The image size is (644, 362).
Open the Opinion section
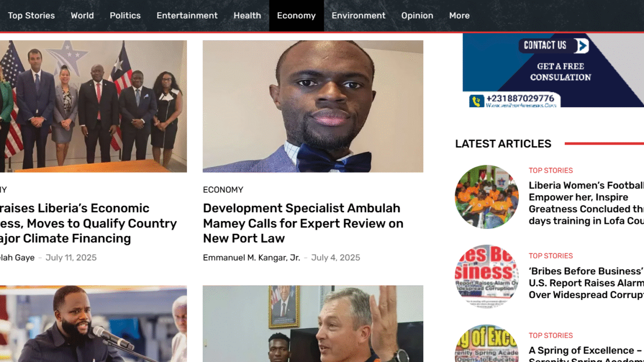click(417, 15)
